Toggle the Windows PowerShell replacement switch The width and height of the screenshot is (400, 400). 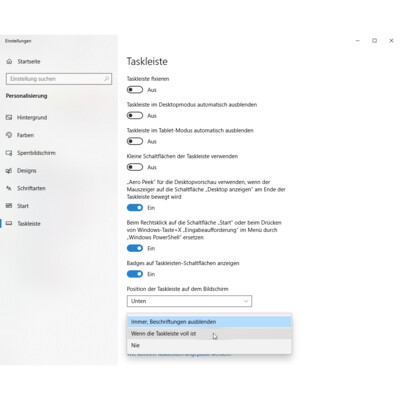click(x=135, y=248)
